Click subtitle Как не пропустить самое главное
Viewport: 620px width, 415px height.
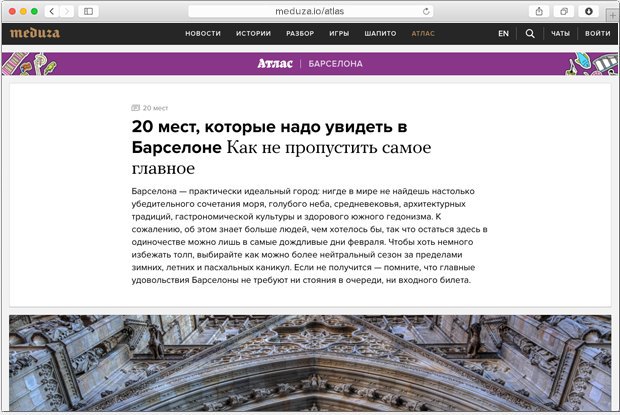[281, 157]
